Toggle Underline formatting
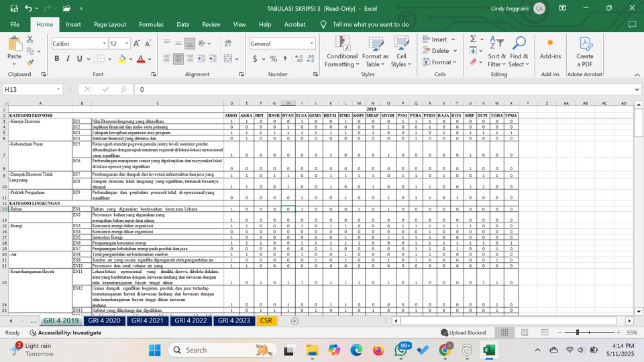This screenshot has height=362, width=644. pos(79,59)
